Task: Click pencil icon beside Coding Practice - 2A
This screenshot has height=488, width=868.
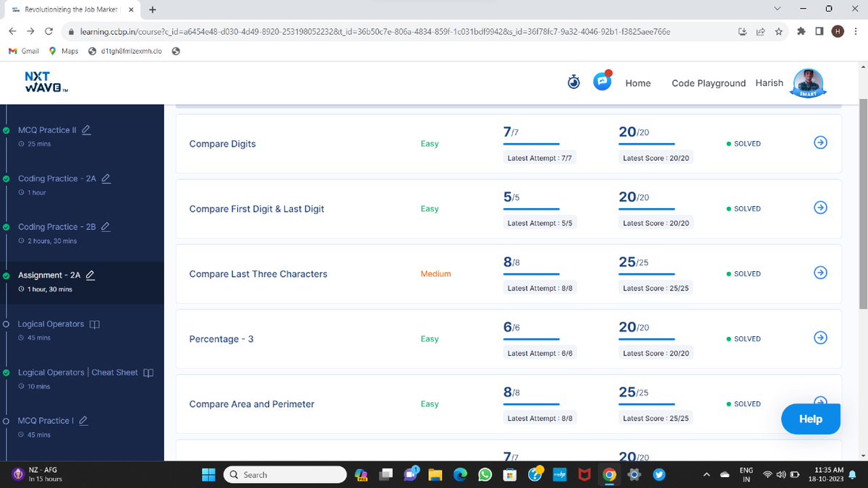Action: click(x=106, y=178)
